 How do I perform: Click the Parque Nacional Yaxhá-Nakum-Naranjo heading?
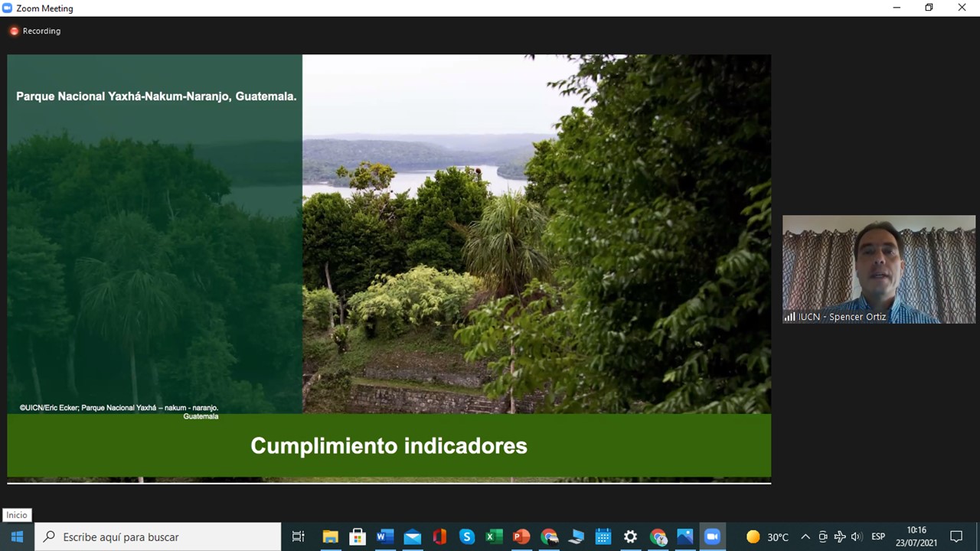[x=156, y=96]
